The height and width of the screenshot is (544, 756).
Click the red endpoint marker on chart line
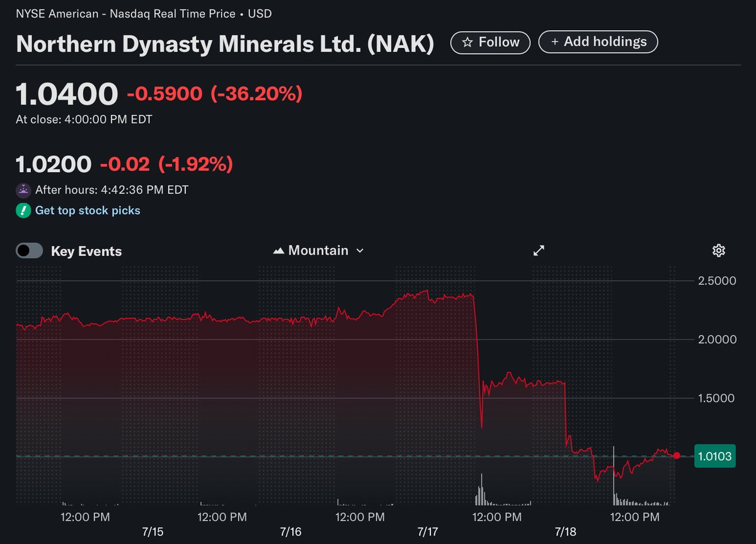(x=677, y=456)
